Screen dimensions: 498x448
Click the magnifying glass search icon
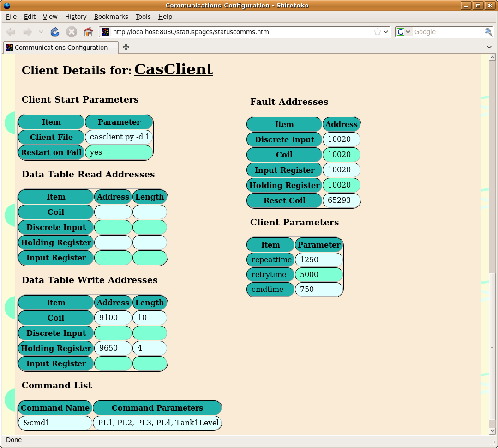point(487,32)
